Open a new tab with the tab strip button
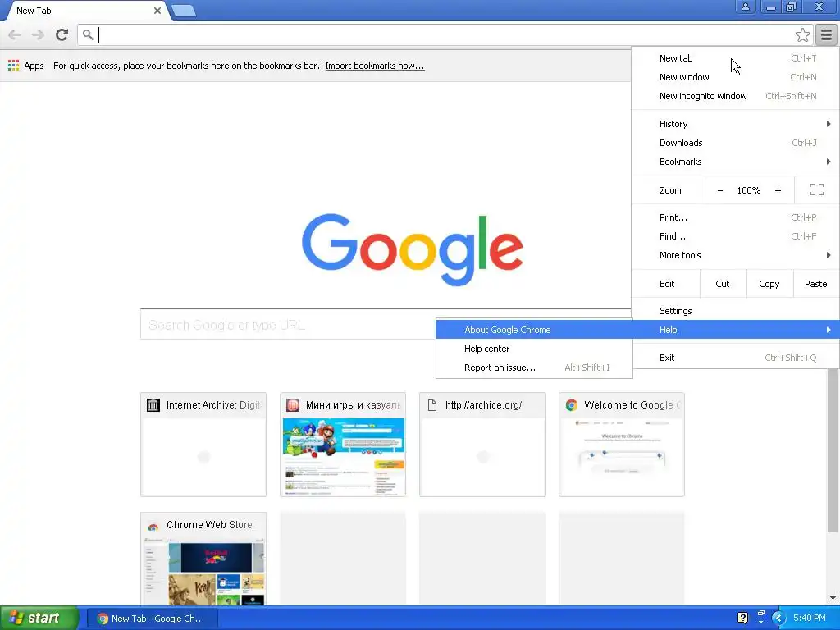840x630 pixels. pyautogui.click(x=184, y=11)
